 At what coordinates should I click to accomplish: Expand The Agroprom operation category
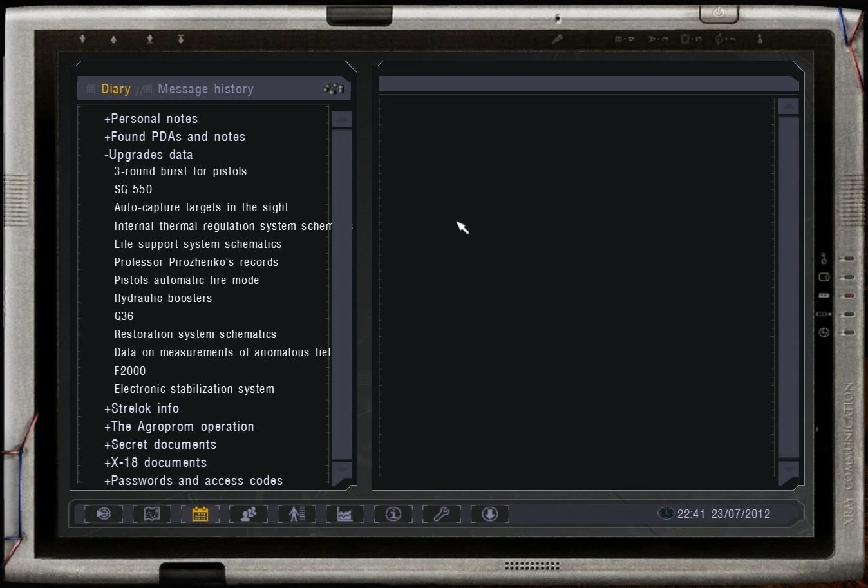[179, 426]
